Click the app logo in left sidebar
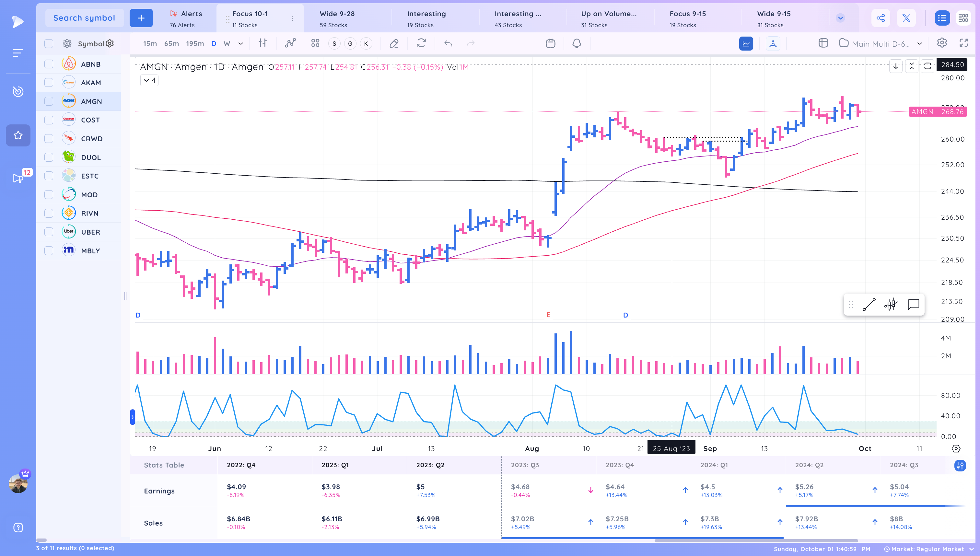980x556 pixels. click(x=17, y=22)
